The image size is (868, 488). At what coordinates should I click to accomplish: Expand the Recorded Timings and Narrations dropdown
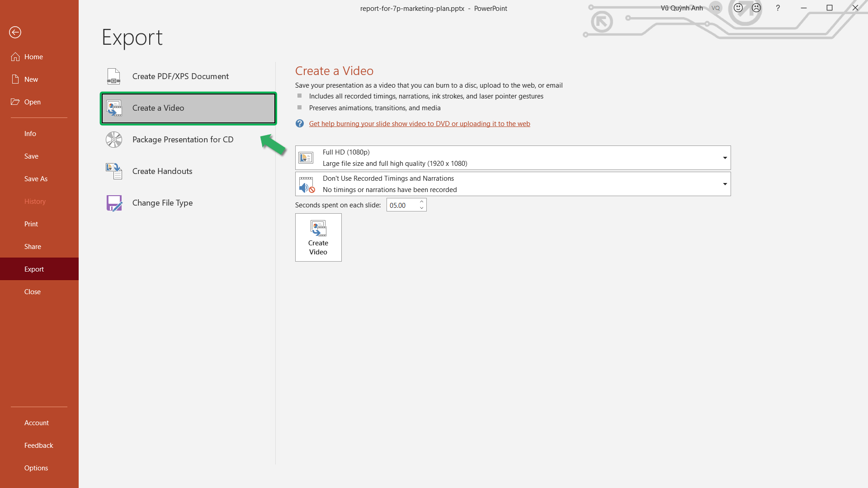point(725,184)
